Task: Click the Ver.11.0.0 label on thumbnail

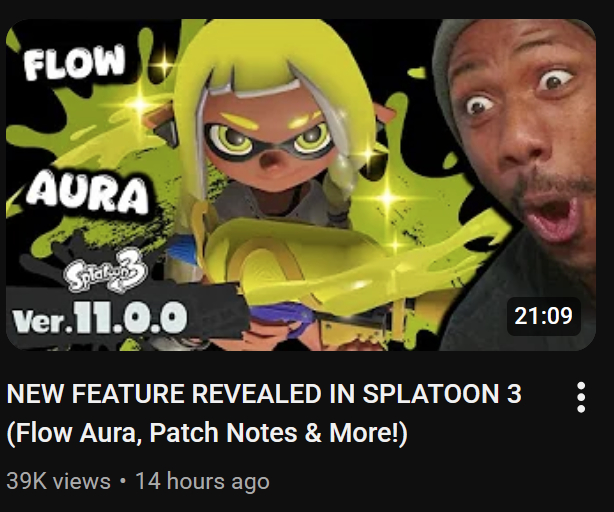Action: (99, 317)
